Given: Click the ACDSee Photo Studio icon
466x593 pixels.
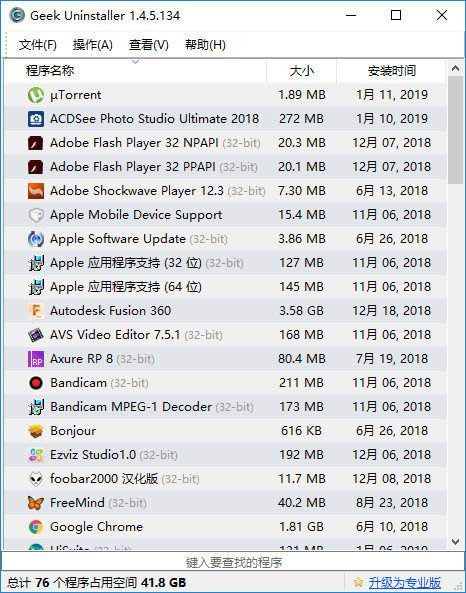Looking at the screenshot, I should tap(36, 119).
